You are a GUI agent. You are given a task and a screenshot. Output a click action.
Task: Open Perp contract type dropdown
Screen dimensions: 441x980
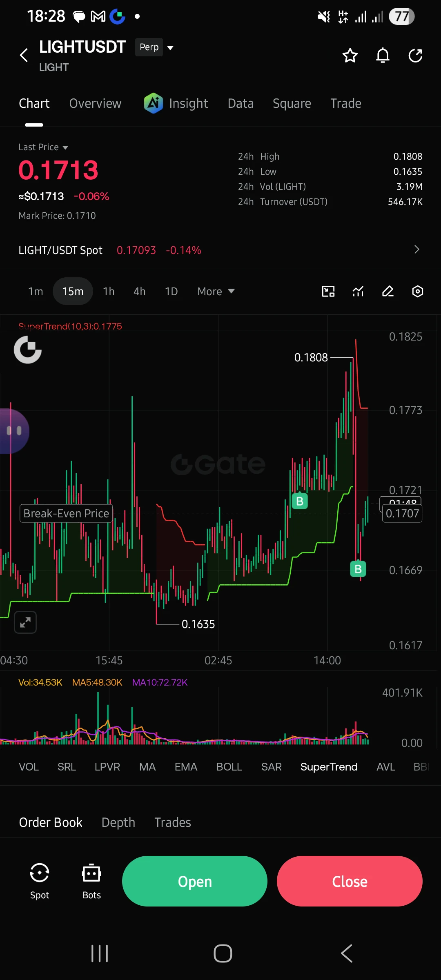coord(155,47)
